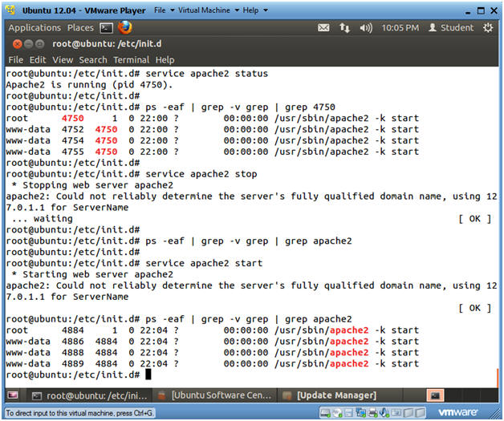Image resolution: width=504 pixels, height=421 pixels.
Task: Click the Student user indicator
Action: click(451, 27)
